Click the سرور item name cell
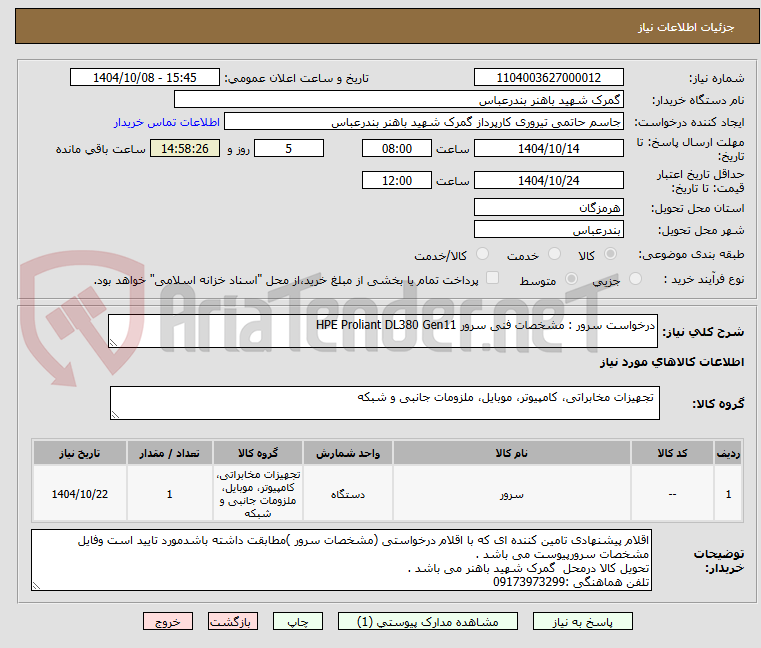The image size is (761, 648). (512, 494)
